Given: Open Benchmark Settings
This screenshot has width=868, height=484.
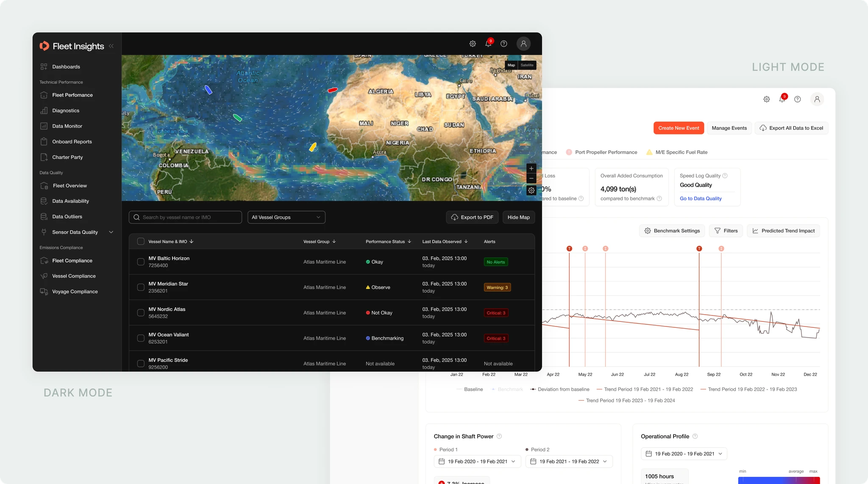Looking at the screenshot, I should coord(672,231).
